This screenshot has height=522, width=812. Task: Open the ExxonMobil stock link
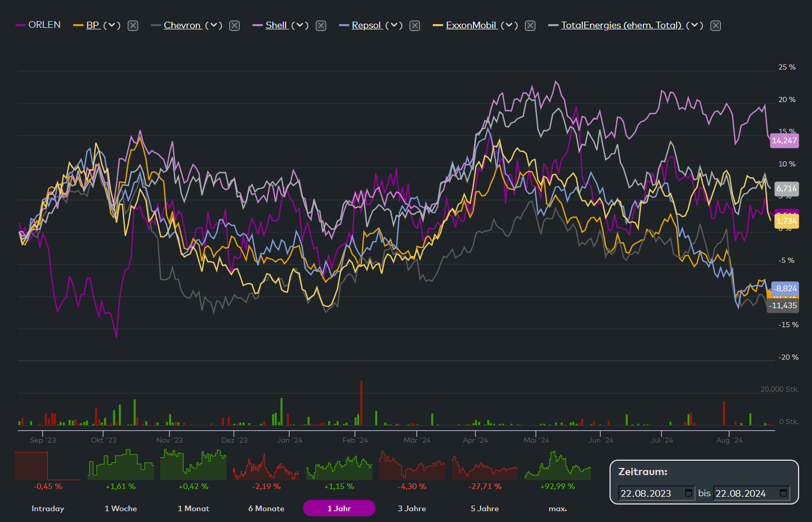click(471, 25)
